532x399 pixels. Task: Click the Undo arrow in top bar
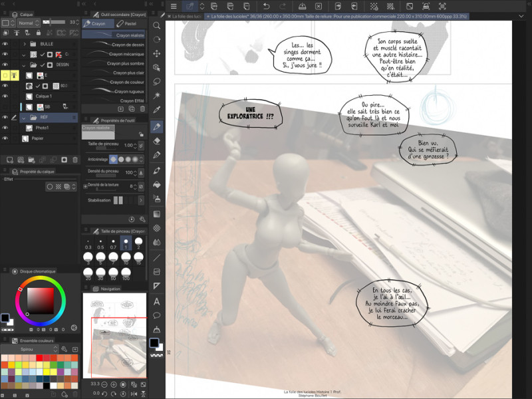point(266,6)
